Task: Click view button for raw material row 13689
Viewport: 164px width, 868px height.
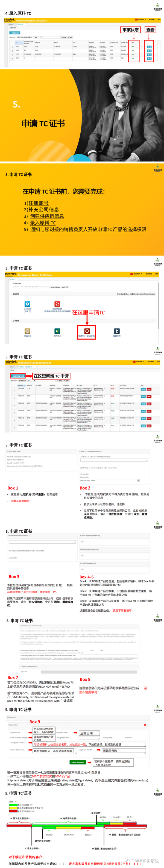Action: pyautogui.click(x=149, y=59)
